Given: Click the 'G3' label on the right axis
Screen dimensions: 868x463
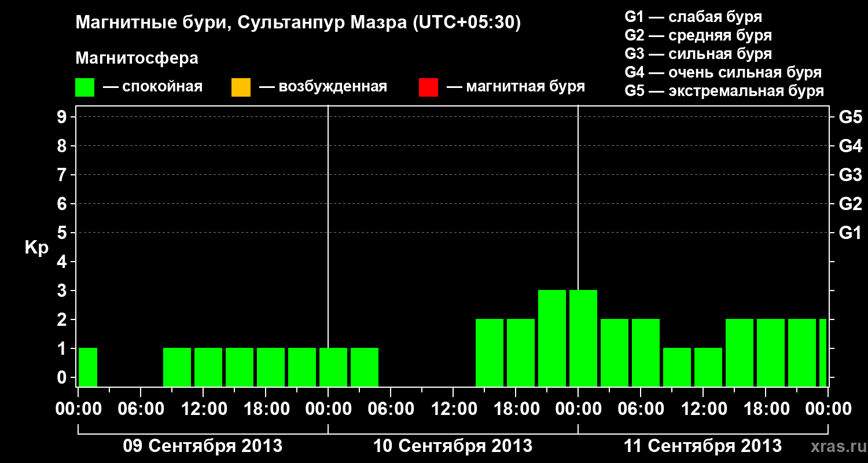Looking at the screenshot, I should point(851,175).
